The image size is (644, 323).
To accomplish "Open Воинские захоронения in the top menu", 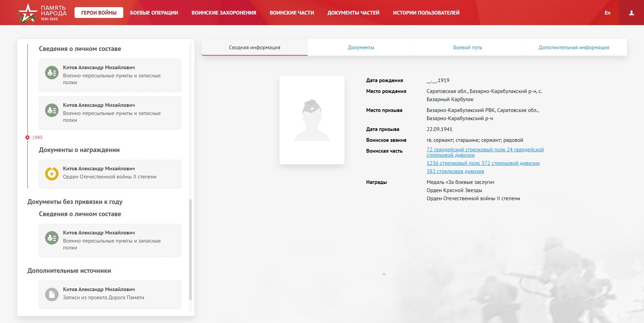I will click(224, 13).
